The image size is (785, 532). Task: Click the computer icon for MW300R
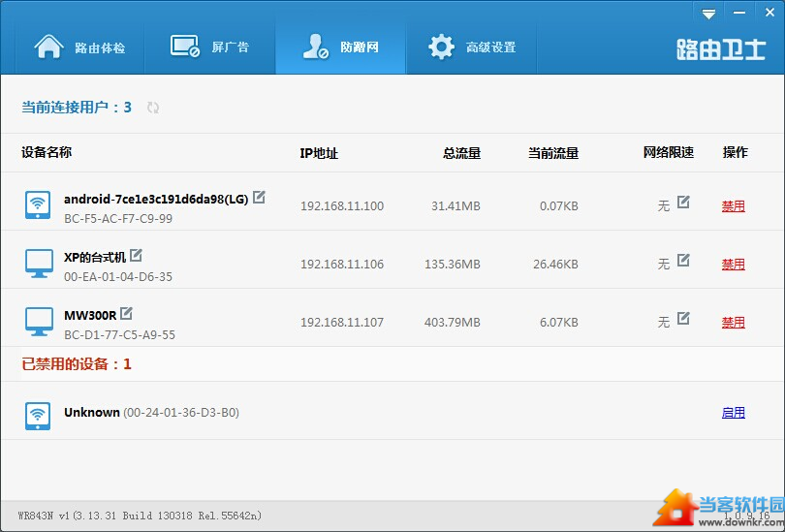tap(38, 321)
